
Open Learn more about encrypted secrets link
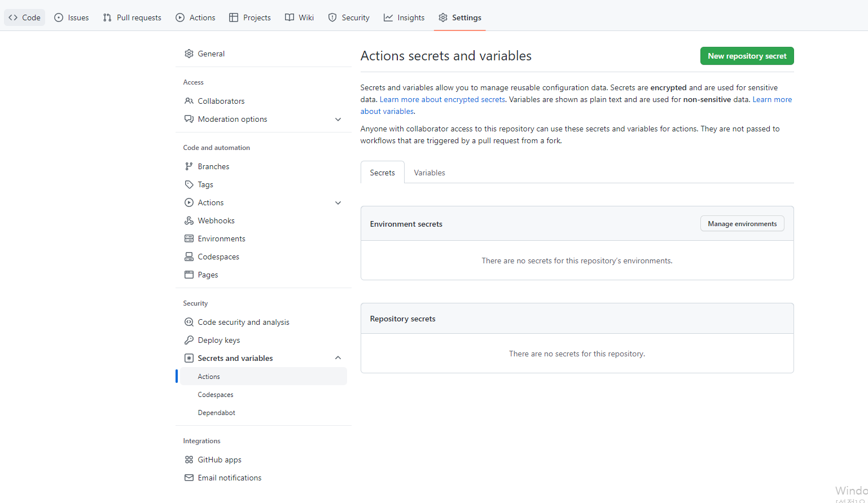442,99
